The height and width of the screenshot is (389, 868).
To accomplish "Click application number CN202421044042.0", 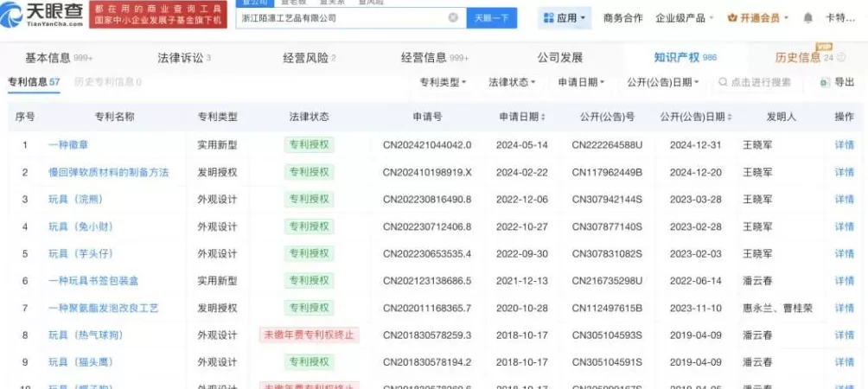I will click(x=427, y=145).
